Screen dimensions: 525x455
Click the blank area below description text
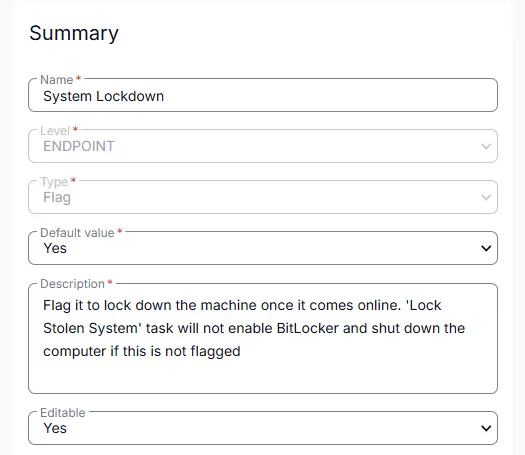tap(263, 377)
